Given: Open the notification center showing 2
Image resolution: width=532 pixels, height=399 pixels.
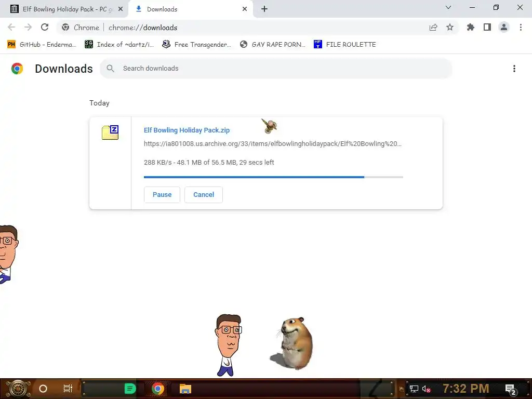Looking at the screenshot, I should (x=511, y=390).
